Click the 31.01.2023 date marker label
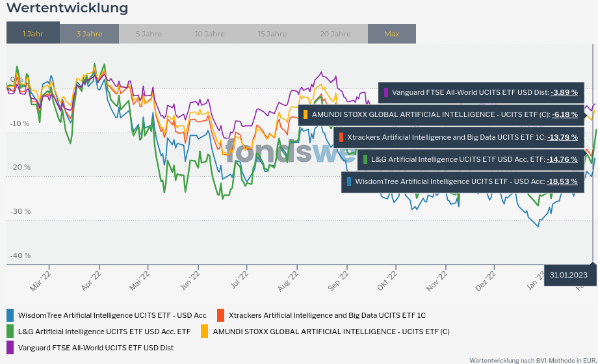Screen dimensions: 598x364 pyautogui.click(x=568, y=275)
